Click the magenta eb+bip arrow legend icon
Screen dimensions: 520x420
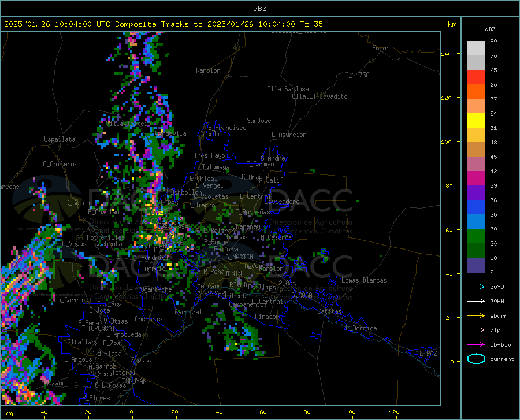pyautogui.click(x=476, y=345)
